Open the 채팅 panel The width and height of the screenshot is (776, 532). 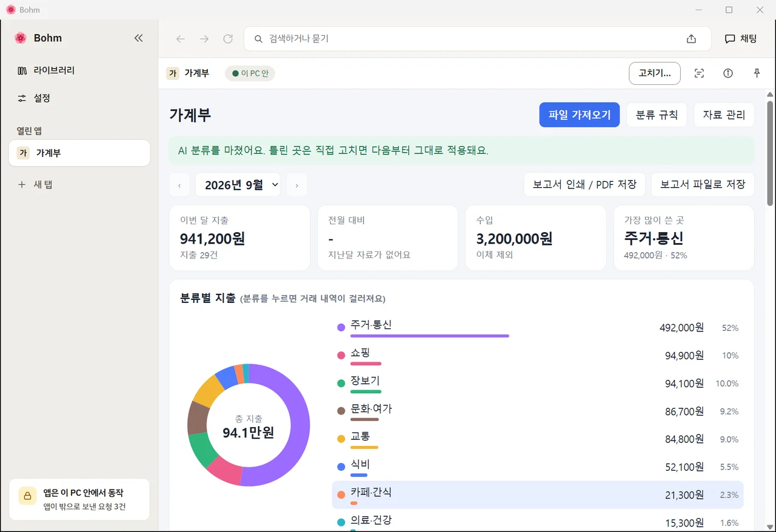(x=741, y=39)
